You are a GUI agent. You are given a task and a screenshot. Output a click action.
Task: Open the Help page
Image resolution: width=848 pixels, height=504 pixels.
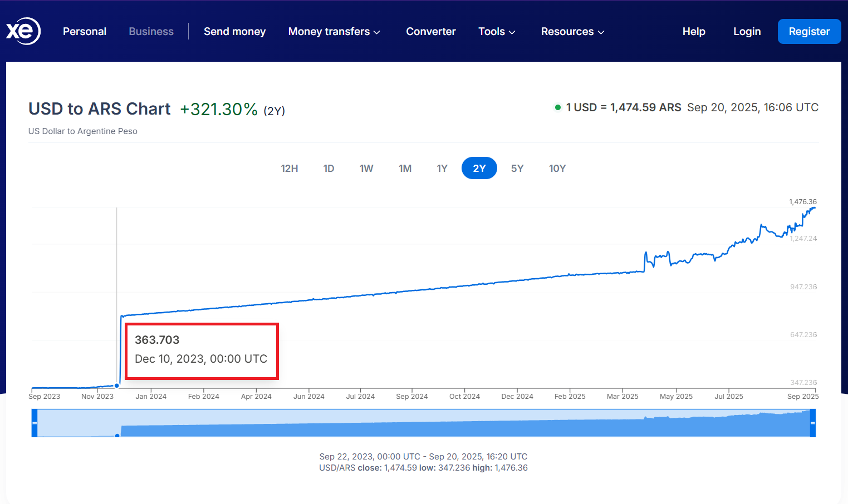(x=694, y=32)
